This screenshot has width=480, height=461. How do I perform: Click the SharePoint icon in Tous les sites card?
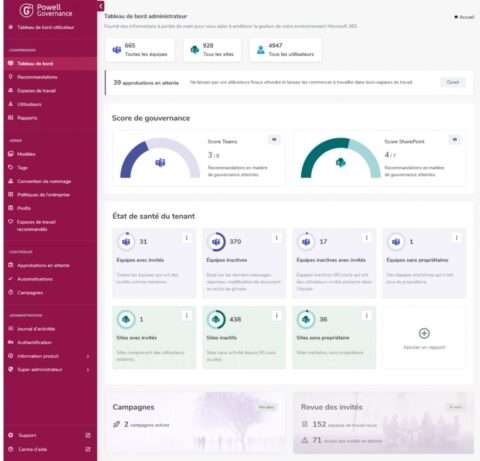pyautogui.click(x=195, y=50)
